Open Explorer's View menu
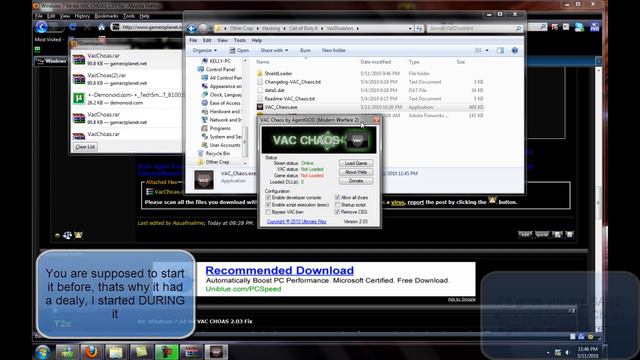The height and width of the screenshot is (360, 640). pos(222,40)
